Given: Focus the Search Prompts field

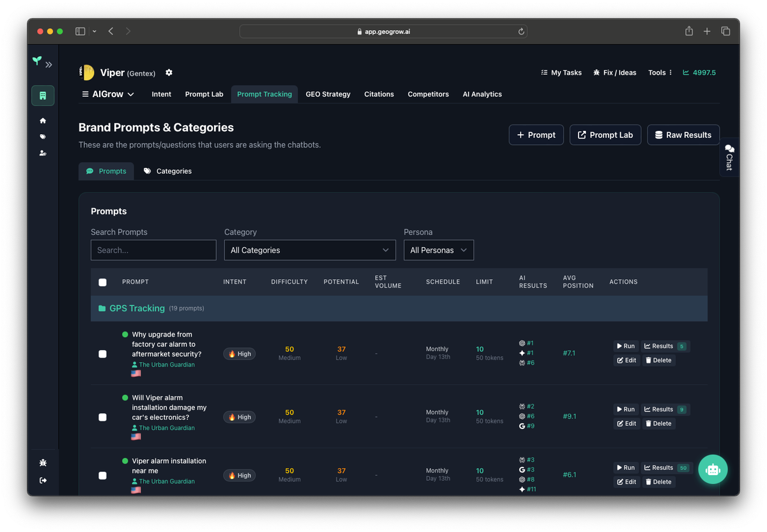Looking at the screenshot, I should coord(153,250).
